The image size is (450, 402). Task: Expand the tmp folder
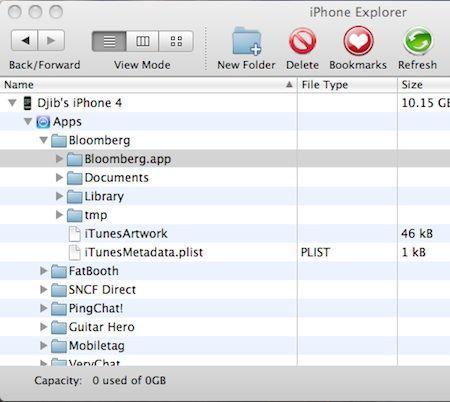coord(59,215)
